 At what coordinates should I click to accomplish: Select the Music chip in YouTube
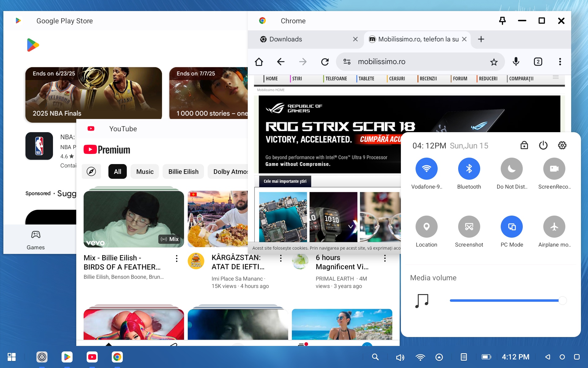click(145, 171)
